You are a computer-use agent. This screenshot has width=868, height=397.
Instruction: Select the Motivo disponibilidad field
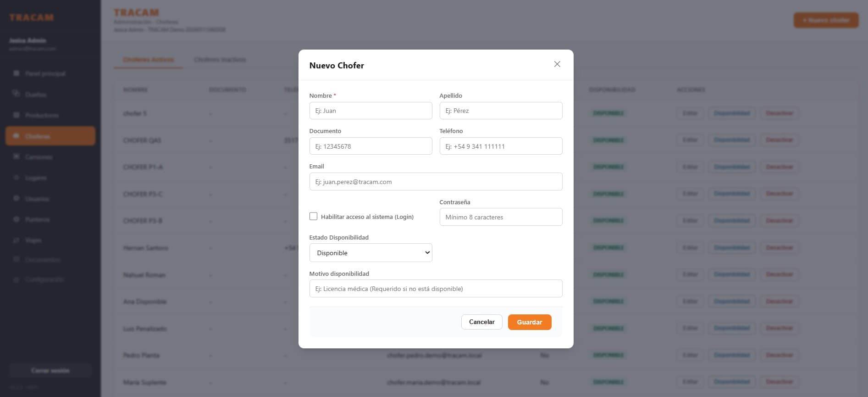point(436,289)
